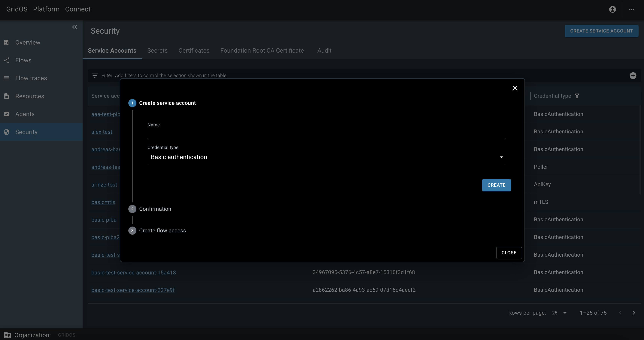Click the Flows sidebar icon

(x=7, y=60)
